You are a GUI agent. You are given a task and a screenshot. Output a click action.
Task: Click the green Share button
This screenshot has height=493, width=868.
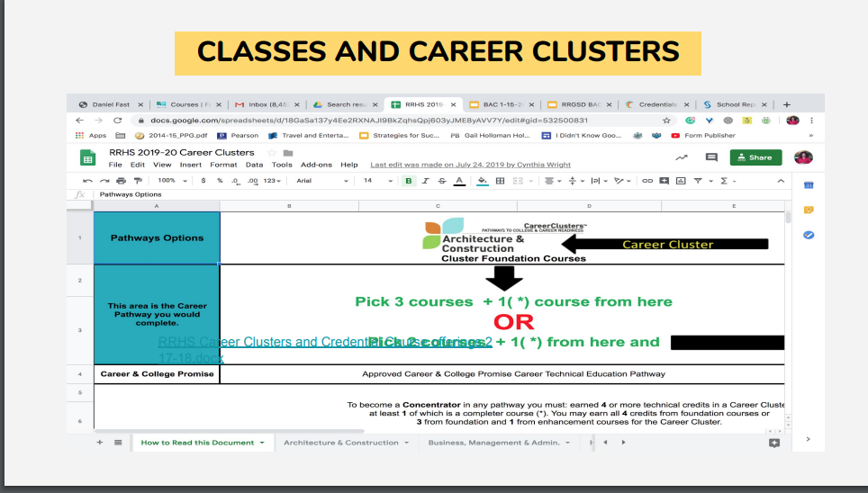pos(755,157)
